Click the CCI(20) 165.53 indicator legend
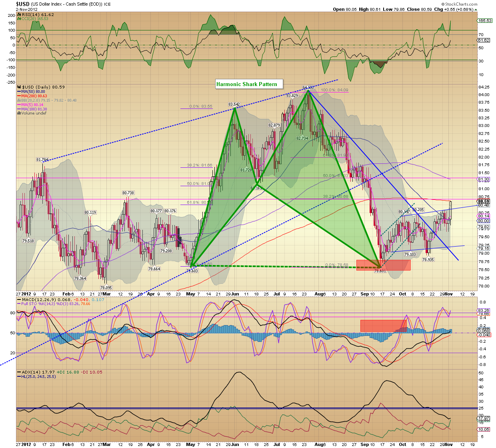Screen dimensions: 496x448 point(33,19)
